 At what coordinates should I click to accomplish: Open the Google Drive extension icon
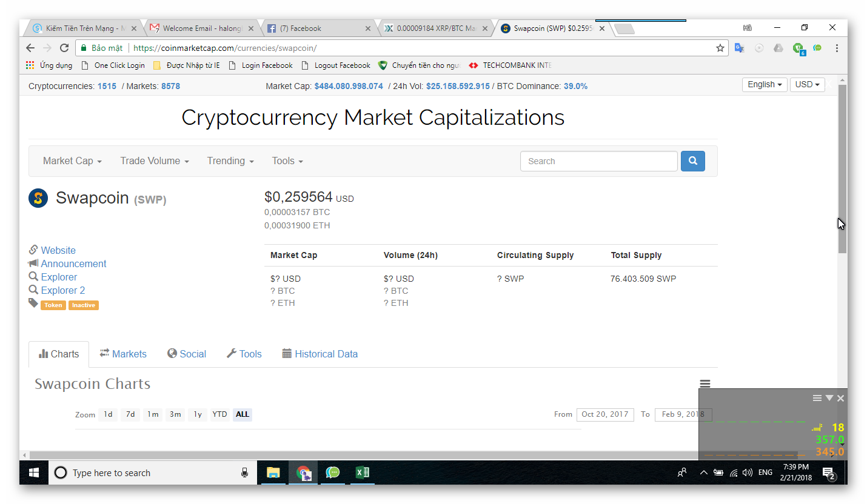[x=778, y=48]
